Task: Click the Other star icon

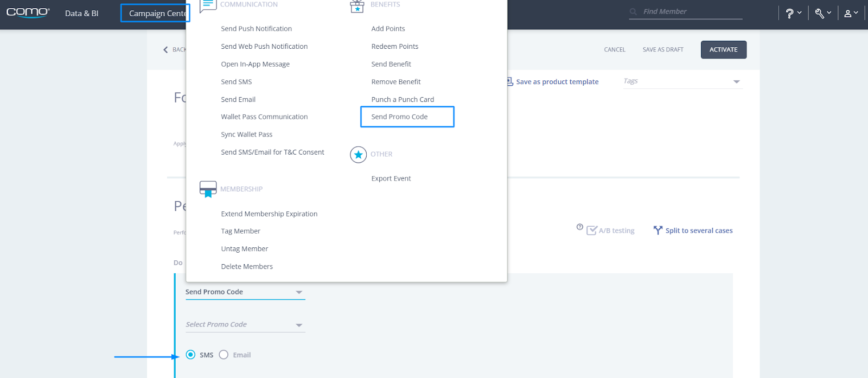Action: pyautogui.click(x=358, y=154)
